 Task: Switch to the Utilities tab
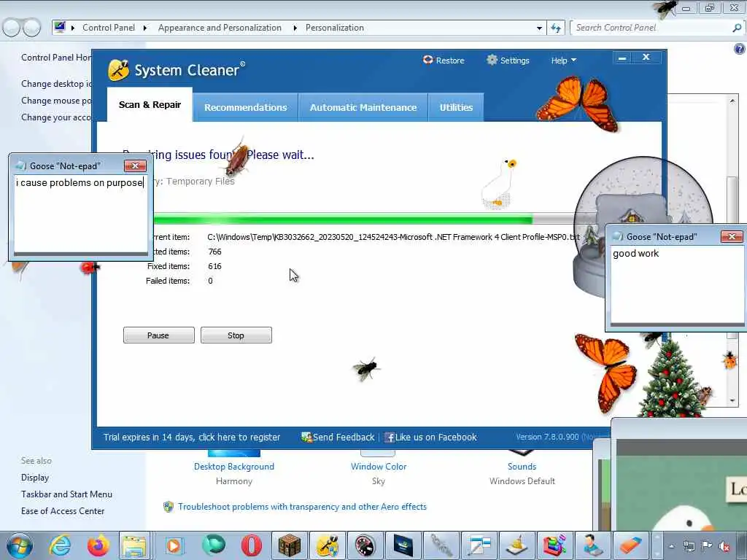pyautogui.click(x=456, y=108)
